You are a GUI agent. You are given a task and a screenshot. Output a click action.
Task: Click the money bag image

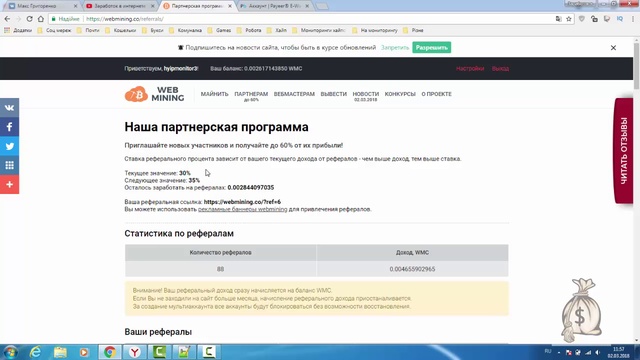(582, 310)
